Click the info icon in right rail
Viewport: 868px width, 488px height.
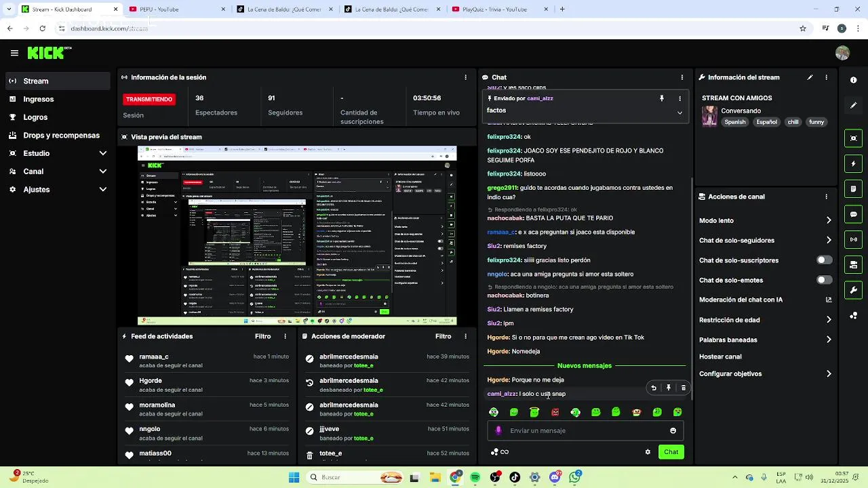[853, 80]
